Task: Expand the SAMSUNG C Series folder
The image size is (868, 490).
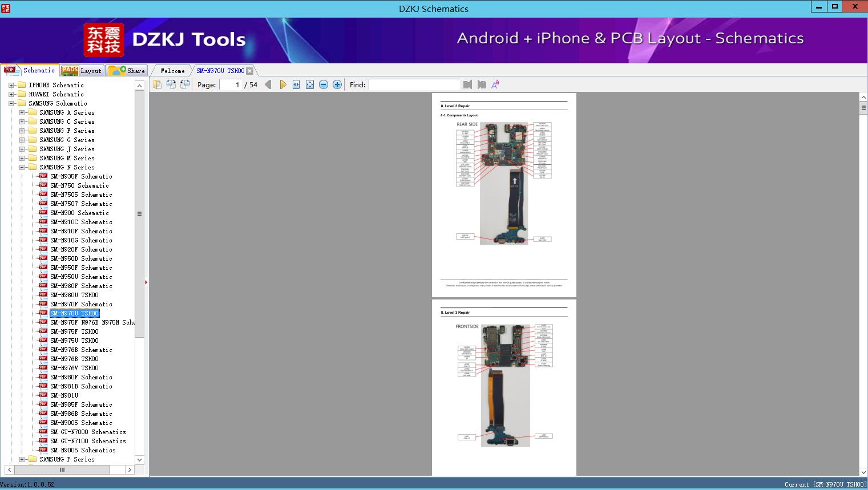Action: [22, 122]
